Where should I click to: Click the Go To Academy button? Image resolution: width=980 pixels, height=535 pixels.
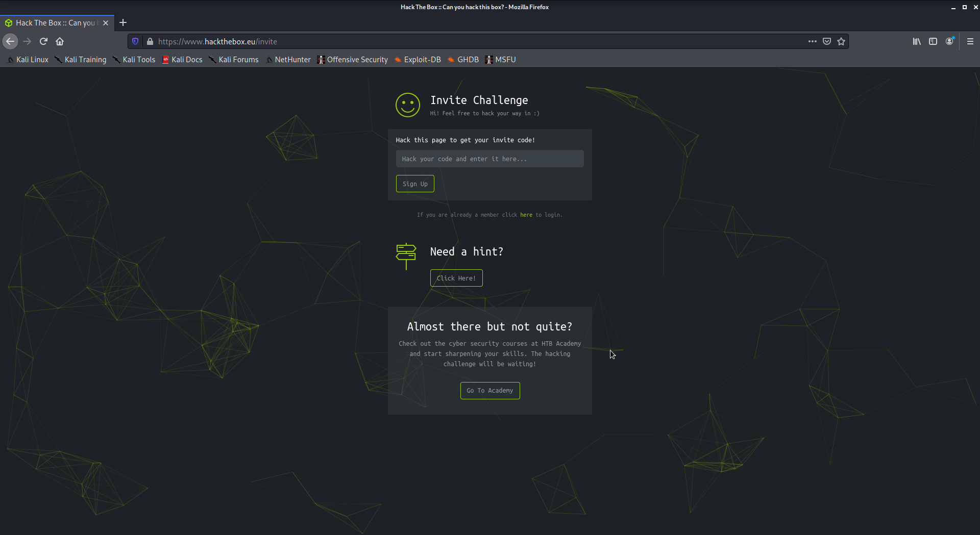coord(490,391)
